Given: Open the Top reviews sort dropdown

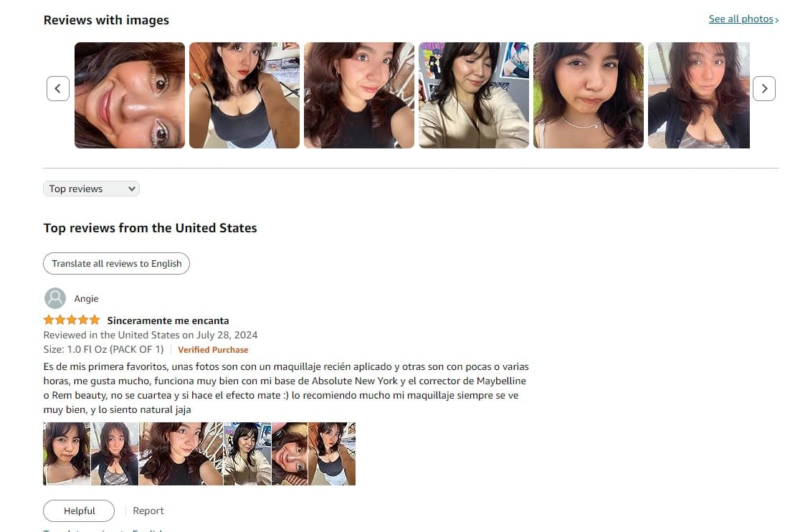Looking at the screenshot, I should (91, 189).
